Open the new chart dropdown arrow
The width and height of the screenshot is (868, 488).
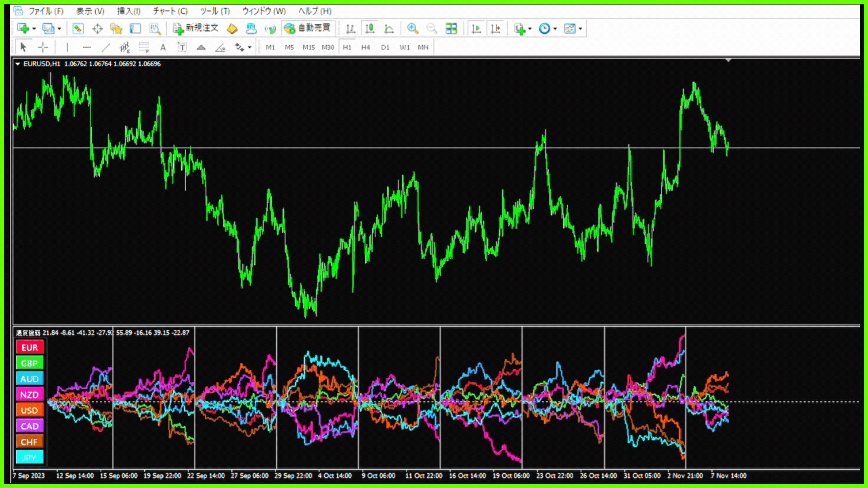click(34, 29)
